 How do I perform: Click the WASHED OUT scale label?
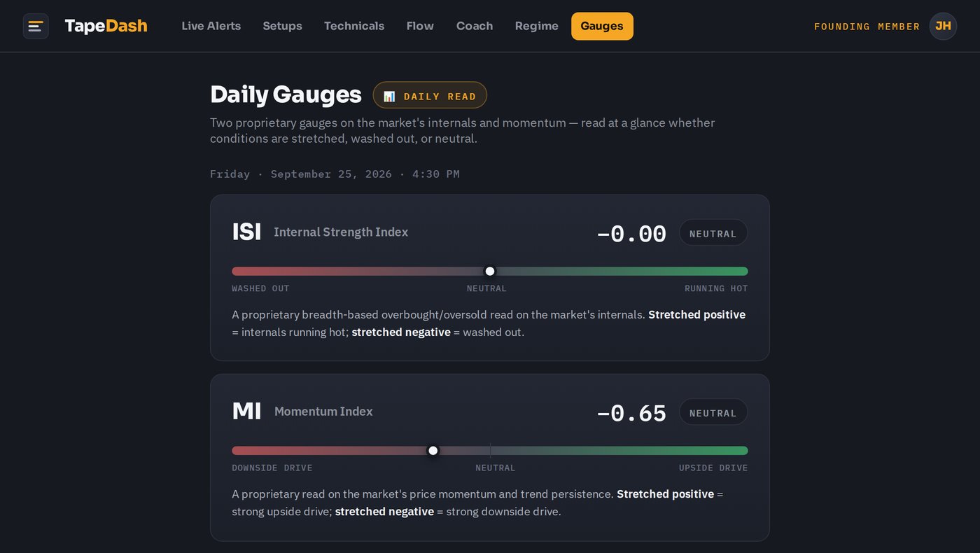[260, 288]
